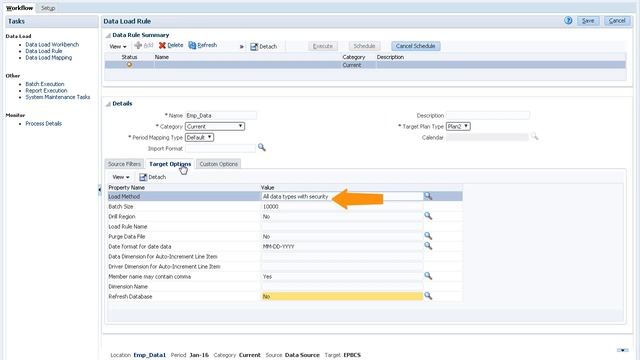The image size is (640, 360).
Task: Select the Load Method property row
Action: coord(284,196)
